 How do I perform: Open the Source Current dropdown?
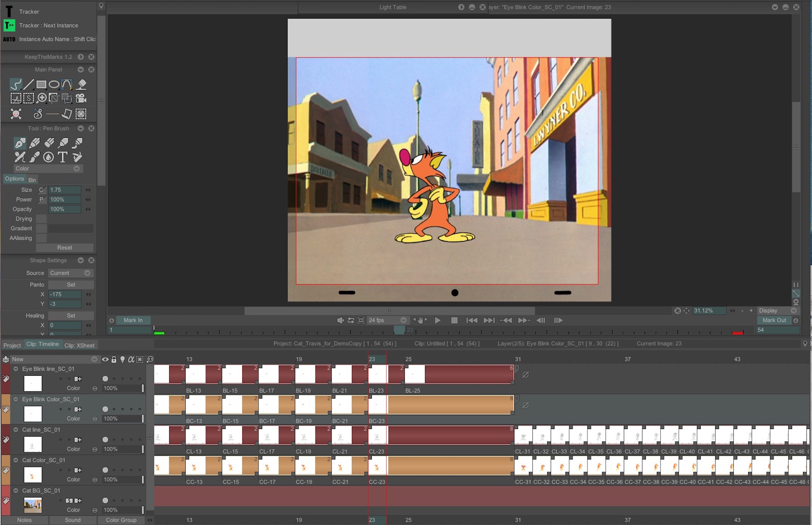[71, 273]
